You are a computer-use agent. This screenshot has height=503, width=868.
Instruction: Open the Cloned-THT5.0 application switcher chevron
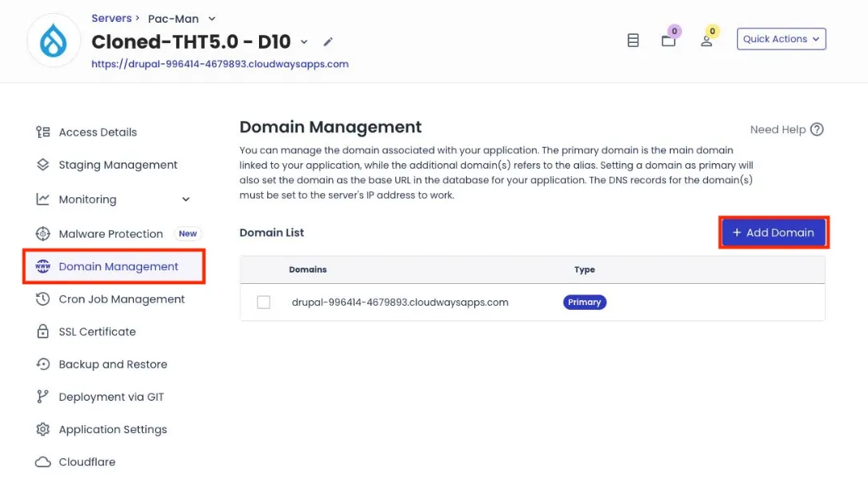click(x=304, y=42)
